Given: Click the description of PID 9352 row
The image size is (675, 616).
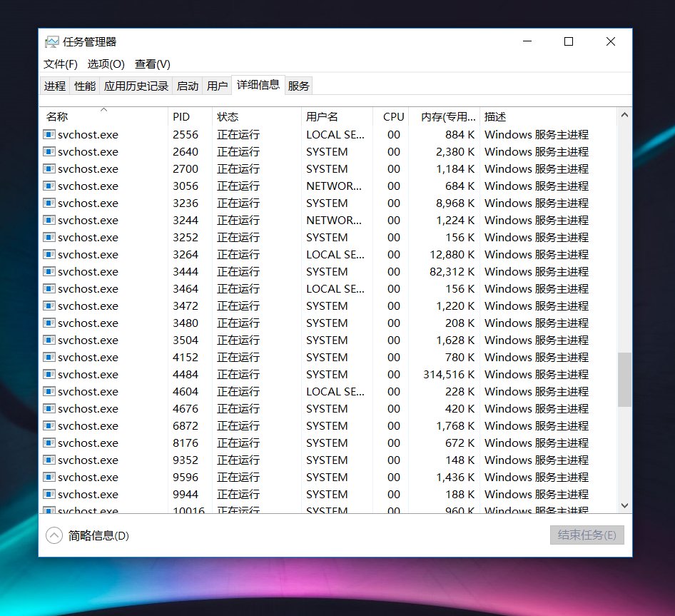Looking at the screenshot, I should coord(537,460).
